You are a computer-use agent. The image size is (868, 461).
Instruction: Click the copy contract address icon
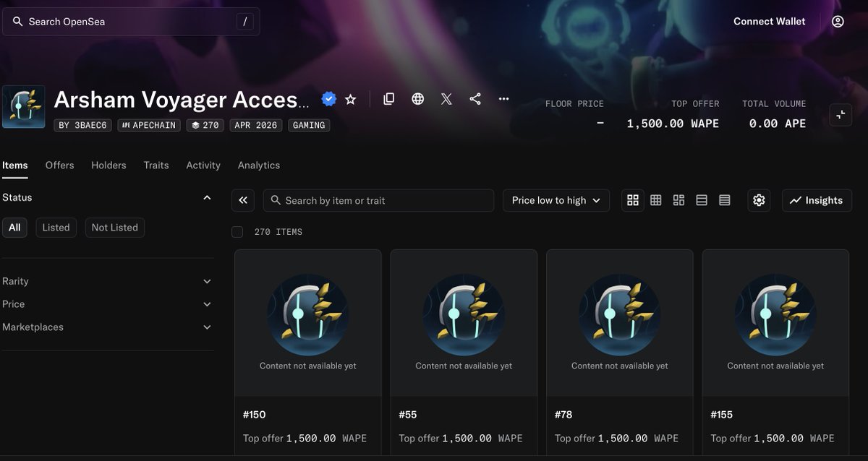[389, 99]
